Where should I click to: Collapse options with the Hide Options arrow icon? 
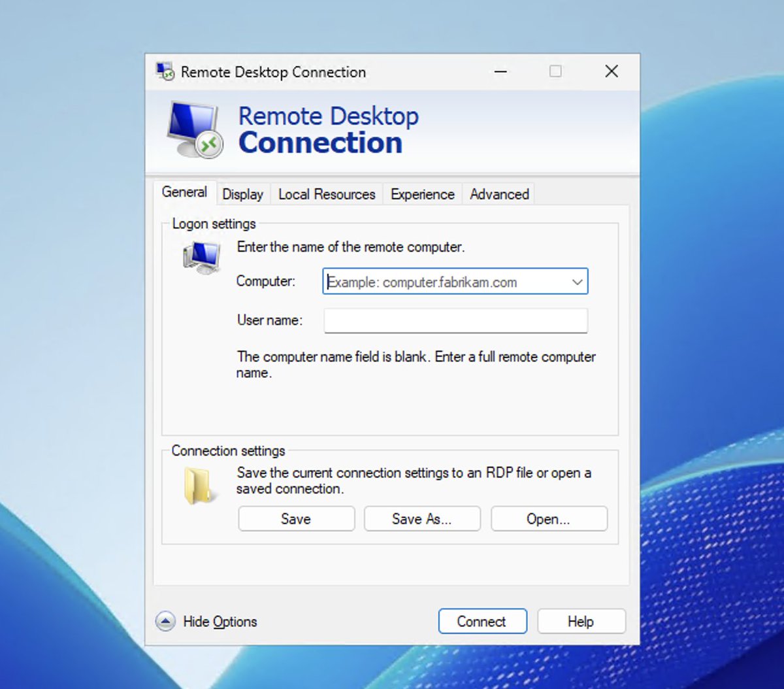point(165,621)
